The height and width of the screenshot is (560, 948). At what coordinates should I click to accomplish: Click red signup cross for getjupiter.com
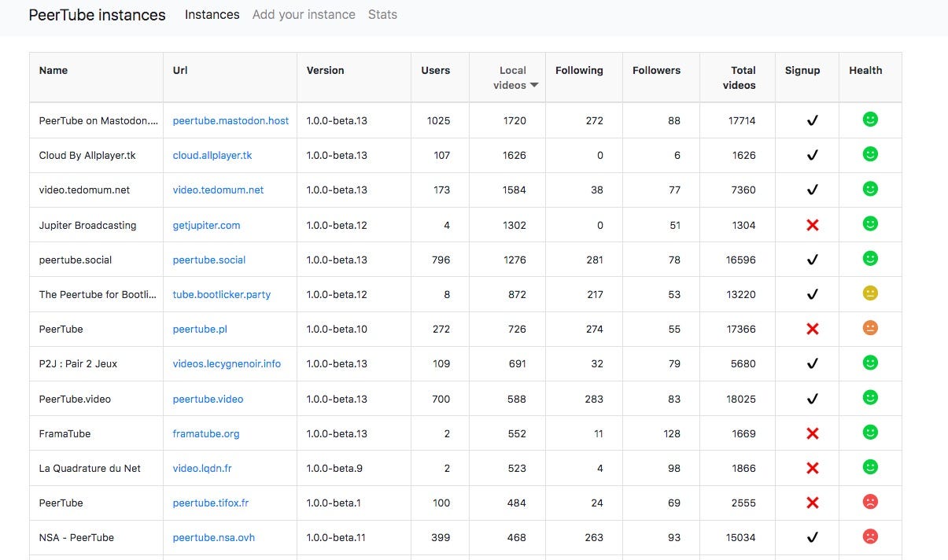tap(813, 225)
